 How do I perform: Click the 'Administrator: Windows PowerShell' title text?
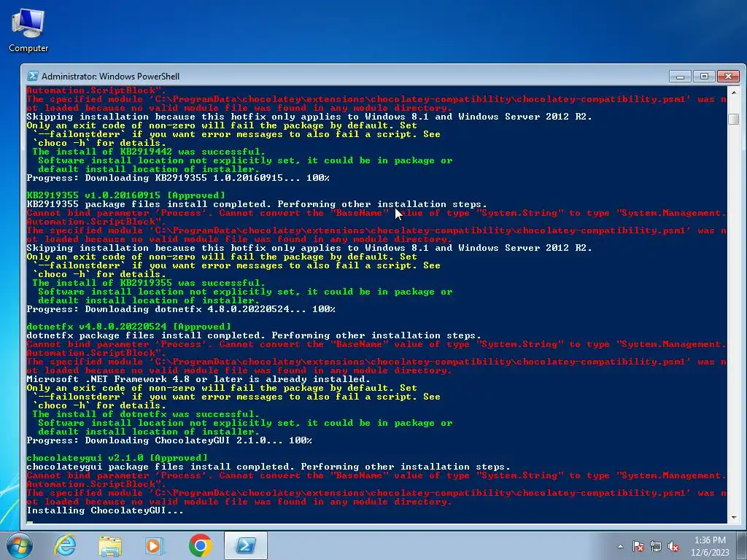pos(111,76)
